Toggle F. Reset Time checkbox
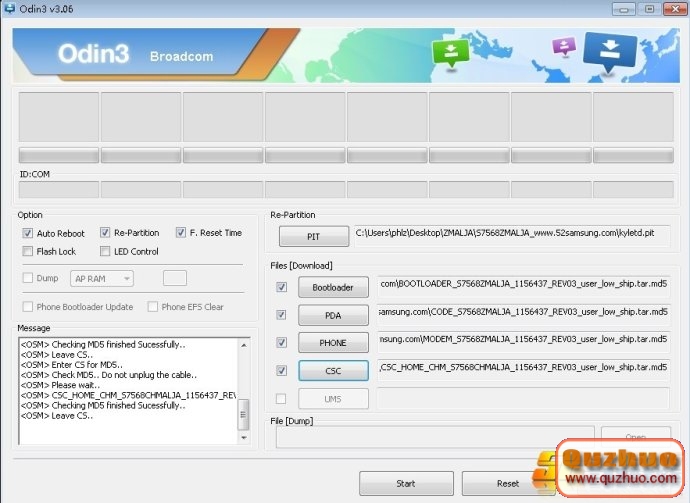 click(180, 232)
